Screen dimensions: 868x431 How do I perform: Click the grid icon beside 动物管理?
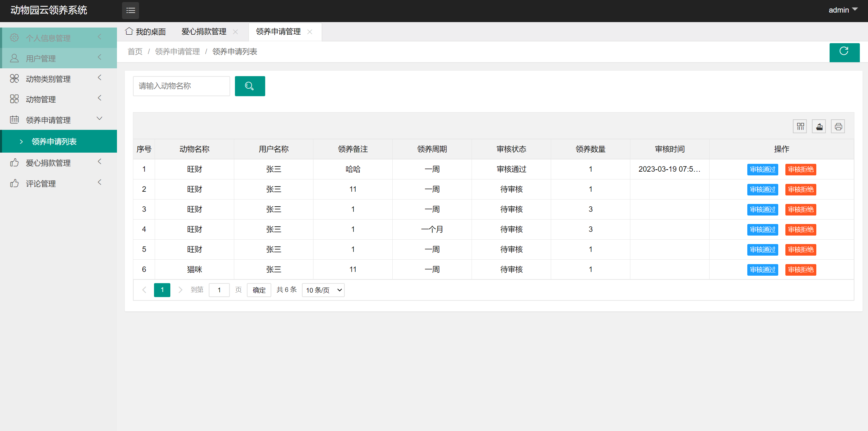(14, 99)
